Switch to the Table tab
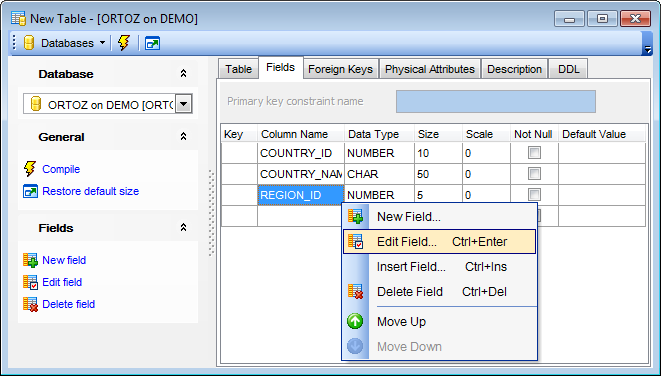The image size is (661, 376). (x=238, y=69)
